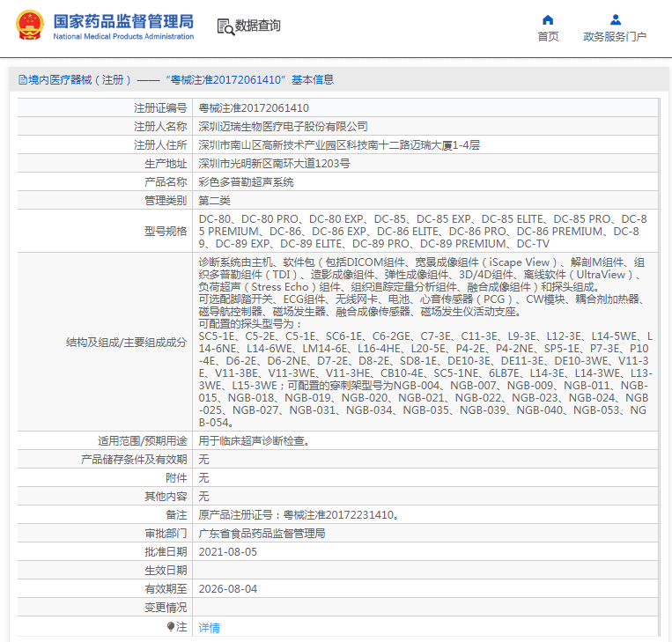Open 政务服务门户 link
The height and width of the screenshot is (642, 672).
click(615, 37)
